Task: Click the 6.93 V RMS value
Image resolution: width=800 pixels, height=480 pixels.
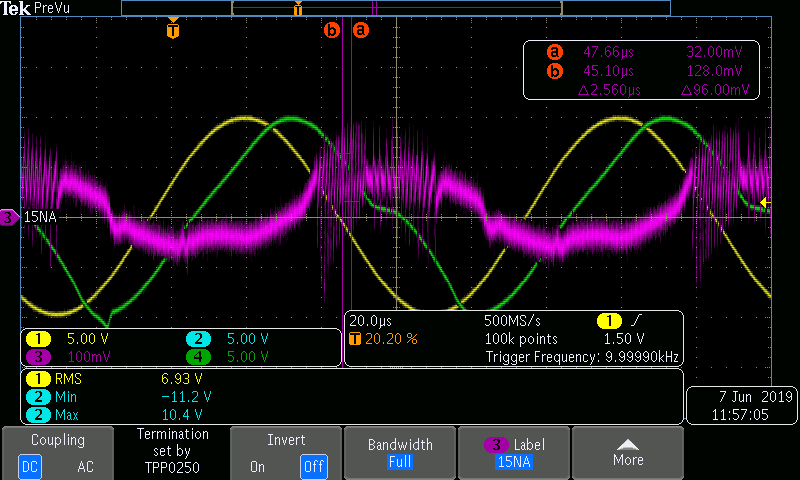Action: click(x=182, y=379)
